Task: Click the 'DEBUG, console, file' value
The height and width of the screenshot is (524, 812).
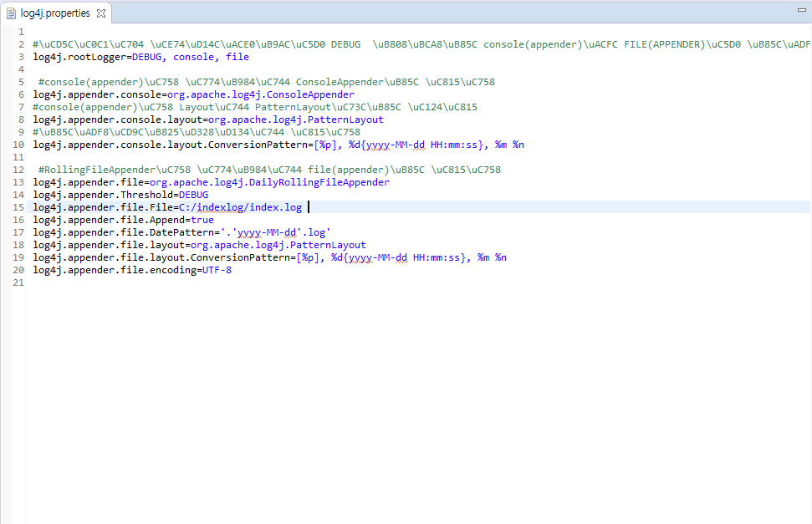Action: (x=191, y=57)
